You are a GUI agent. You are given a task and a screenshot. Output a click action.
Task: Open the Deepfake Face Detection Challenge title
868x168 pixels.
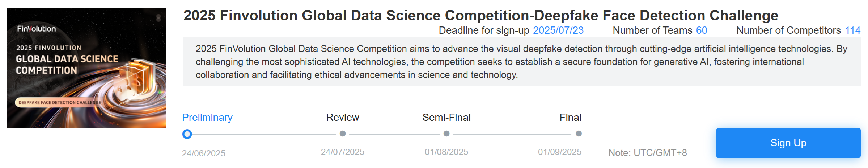481,15
